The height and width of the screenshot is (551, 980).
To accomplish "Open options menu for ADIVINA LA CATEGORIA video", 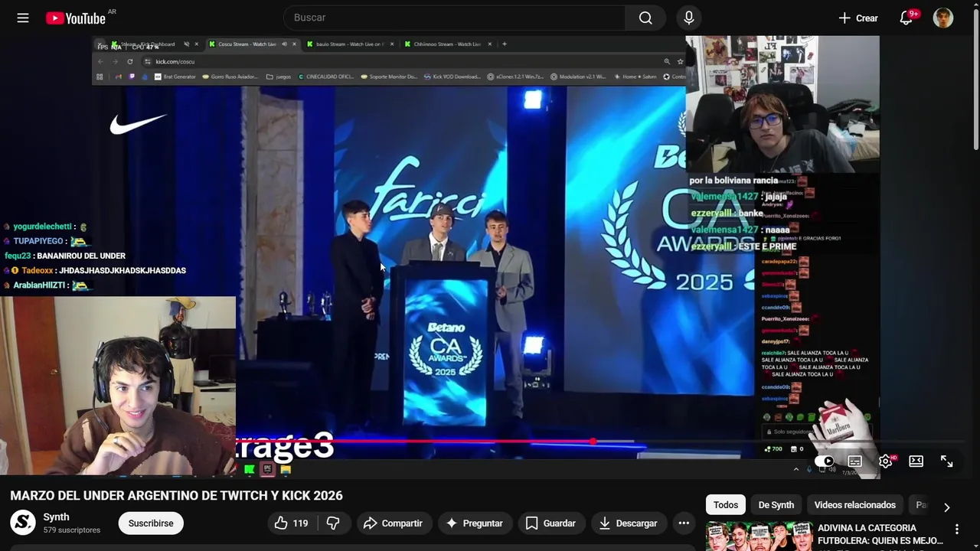I will (956, 529).
